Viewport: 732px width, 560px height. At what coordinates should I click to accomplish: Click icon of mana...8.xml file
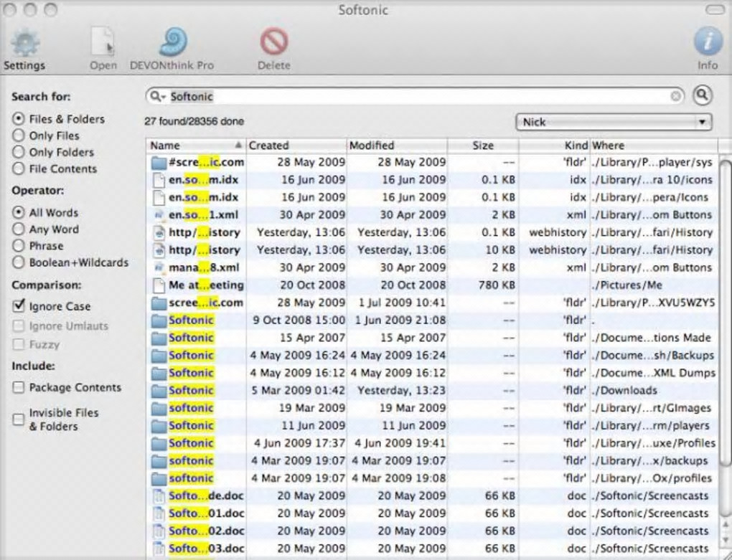159,267
